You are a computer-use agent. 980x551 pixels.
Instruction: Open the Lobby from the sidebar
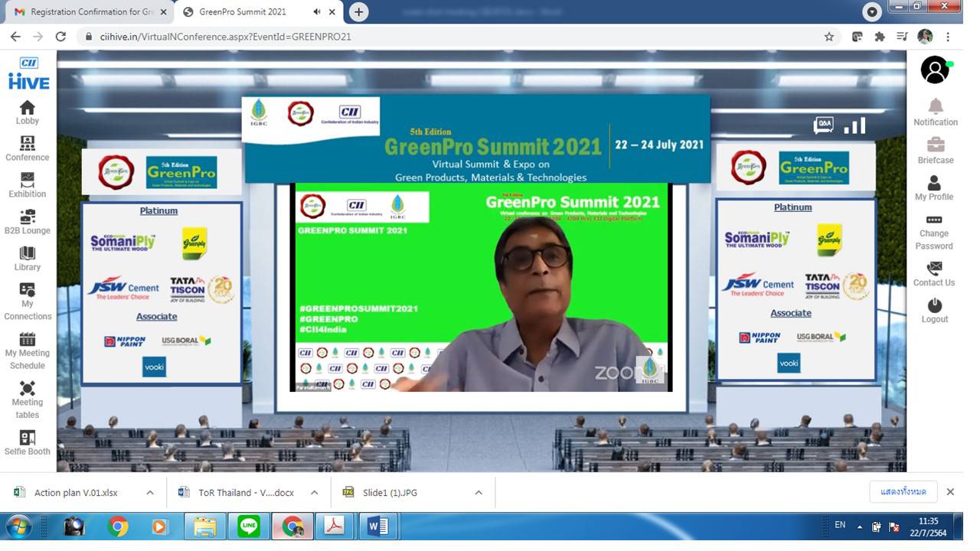coord(28,112)
